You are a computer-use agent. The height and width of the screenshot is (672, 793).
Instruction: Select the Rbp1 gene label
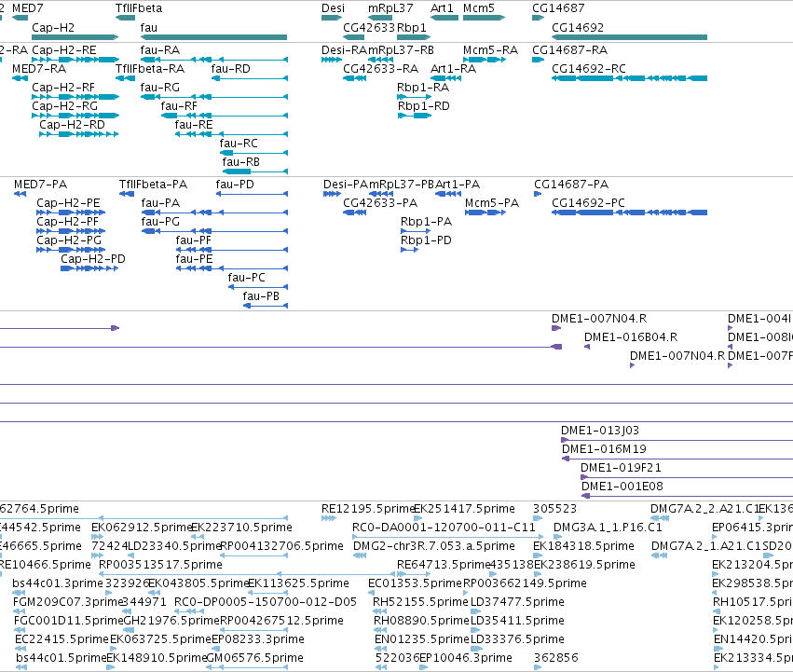411,28
